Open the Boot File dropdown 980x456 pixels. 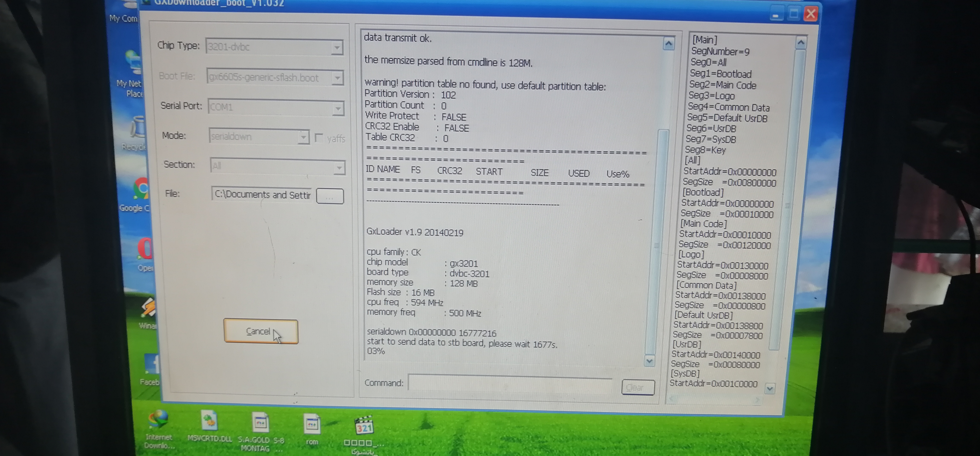pyautogui.click(x=337, y=78)
